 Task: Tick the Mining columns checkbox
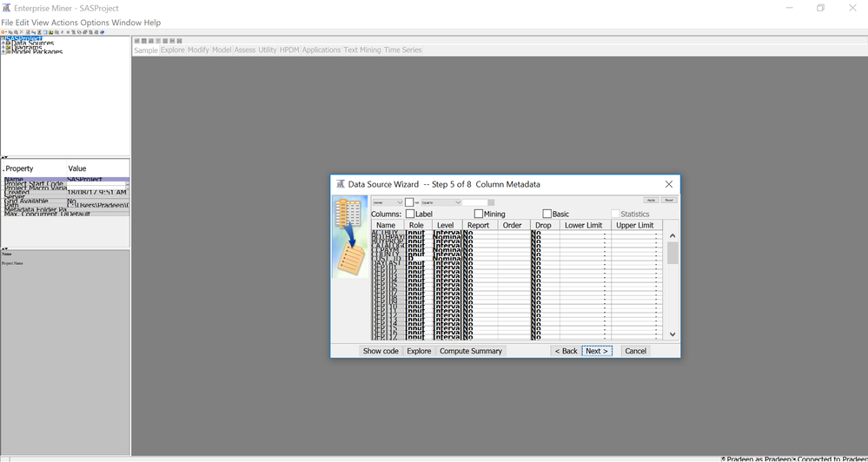[478, 214]
